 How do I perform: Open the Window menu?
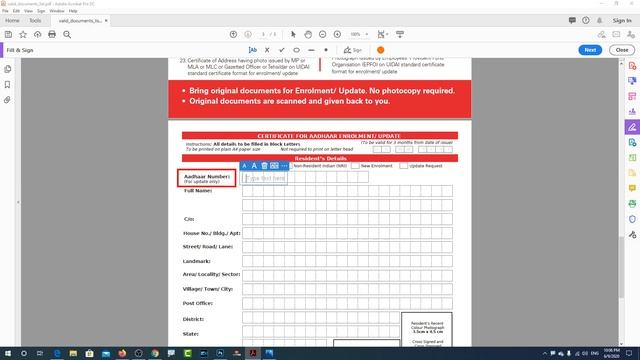point(57,11)
